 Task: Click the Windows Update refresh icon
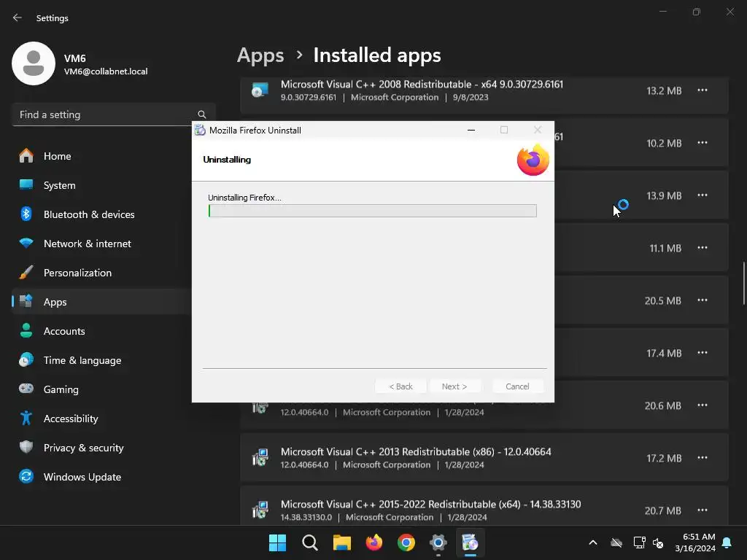pos(26,476)
